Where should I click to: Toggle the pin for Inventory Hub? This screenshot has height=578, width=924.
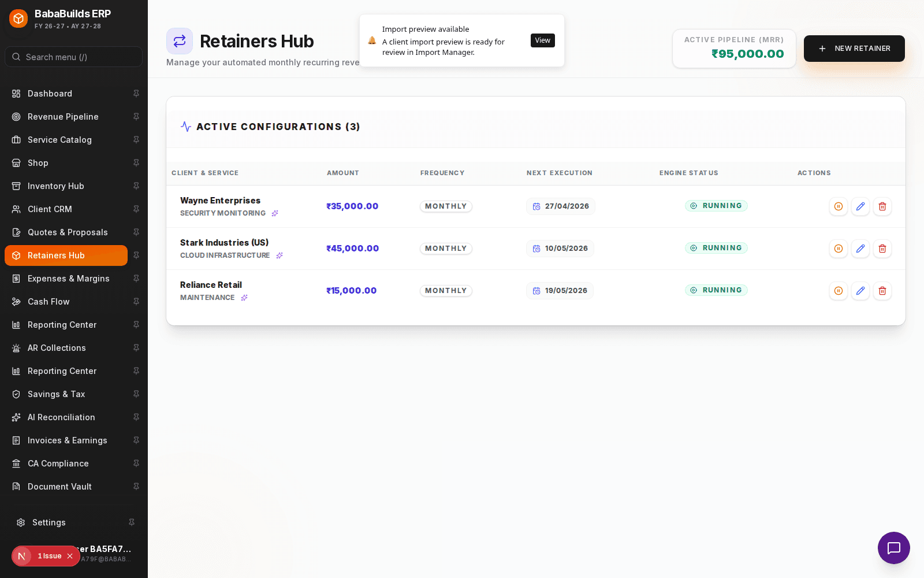click(x=136, y=186)
